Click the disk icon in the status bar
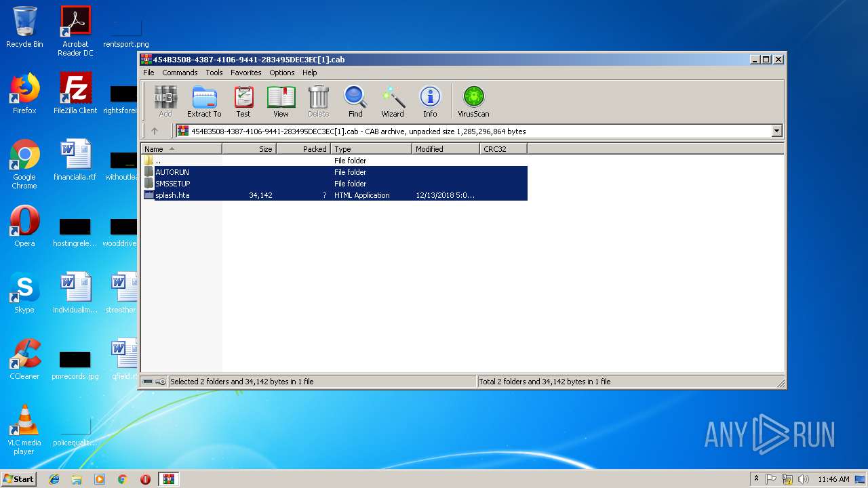The image size is (868, 488). (x=148, y=382)
